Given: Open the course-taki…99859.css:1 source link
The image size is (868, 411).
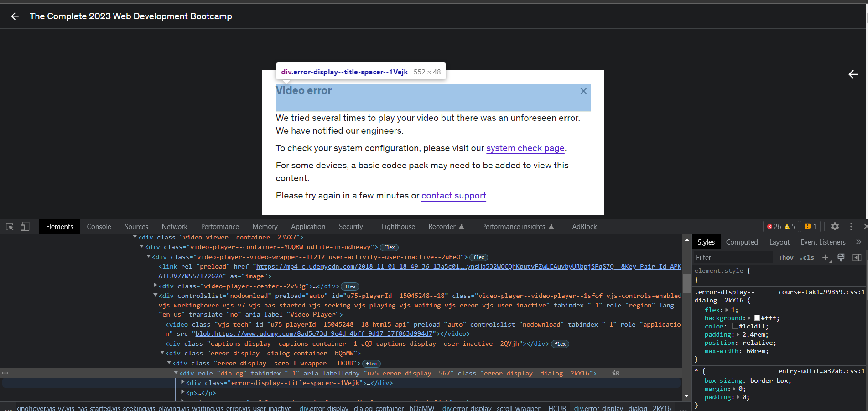Looking at the screenshot, I should coord(821,292).
